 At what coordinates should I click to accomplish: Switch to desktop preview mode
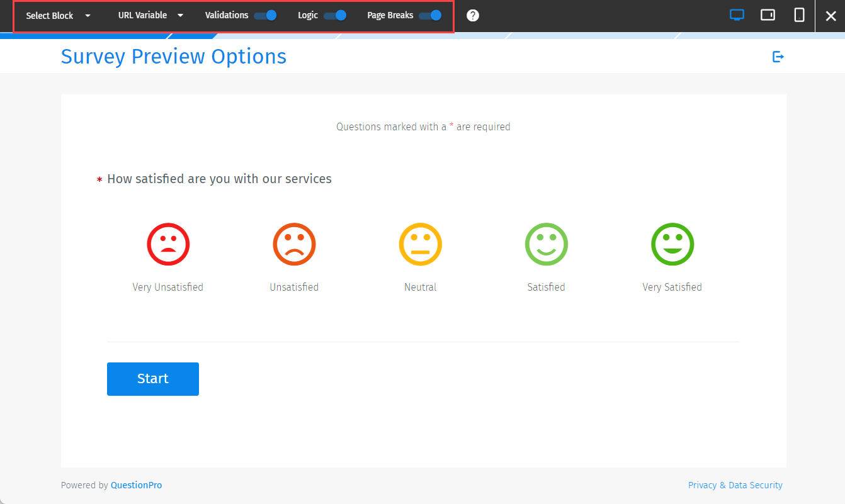pos(737,14)
